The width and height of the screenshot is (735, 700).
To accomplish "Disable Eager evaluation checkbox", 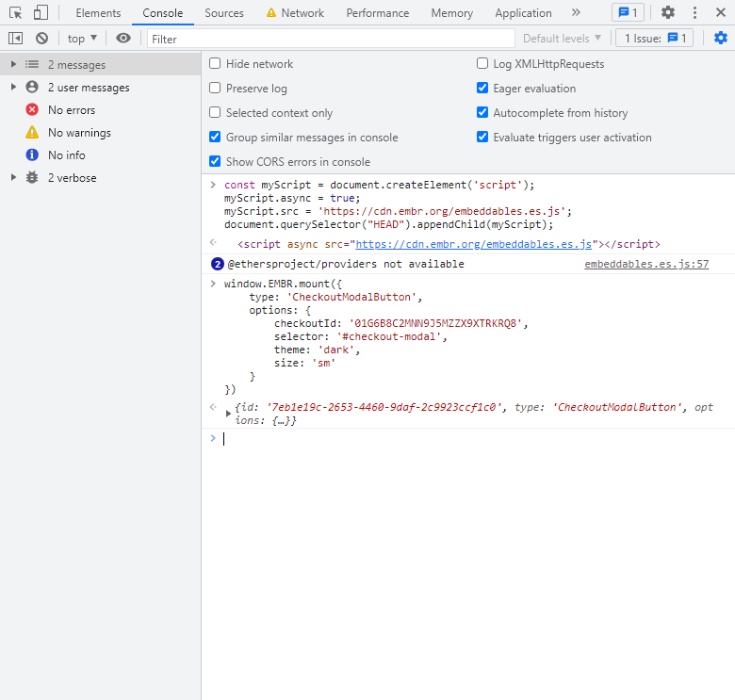I will pos(482,88).
